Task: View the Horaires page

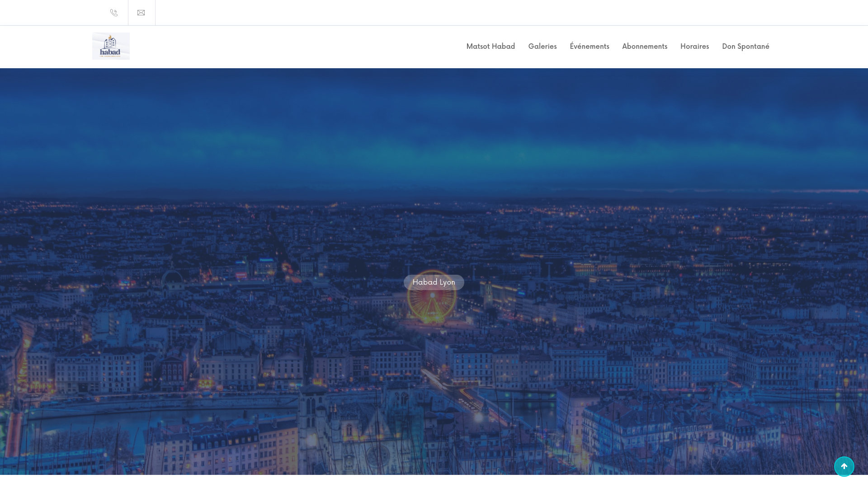Action: (x=694, y=47)
